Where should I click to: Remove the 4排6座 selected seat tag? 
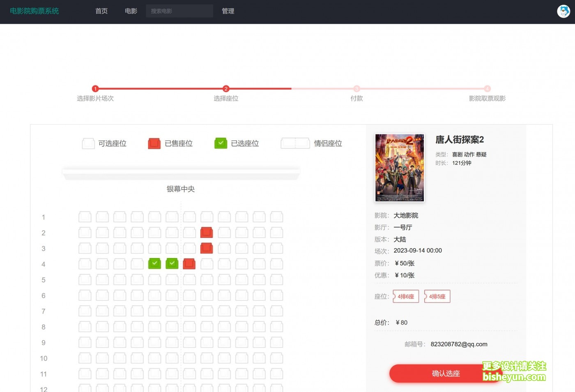click(x=406, y=297)
